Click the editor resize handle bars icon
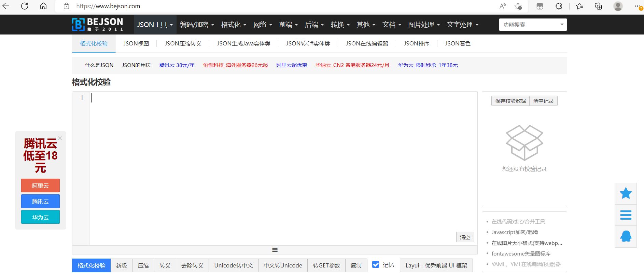This screenshot has width=644, height=276. [275, 250]
